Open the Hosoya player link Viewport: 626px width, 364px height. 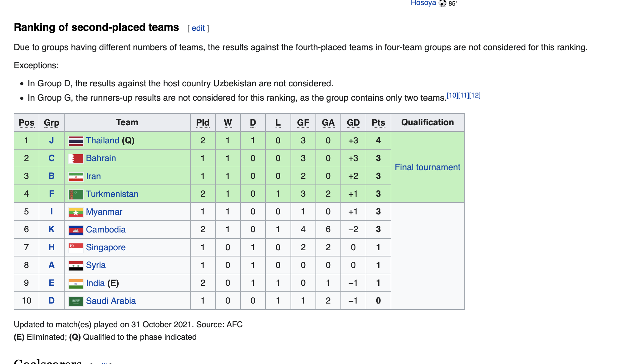tap(423, 3)
